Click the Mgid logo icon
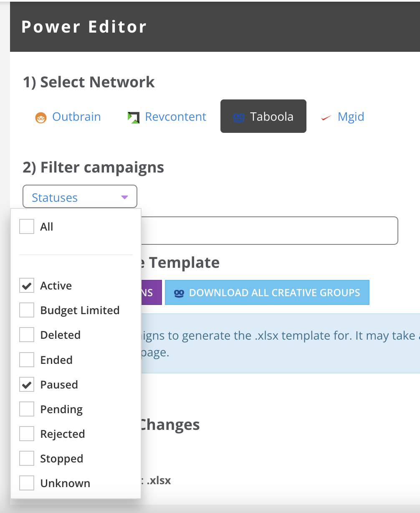The image size is (420, 513). tap(326, 117)
